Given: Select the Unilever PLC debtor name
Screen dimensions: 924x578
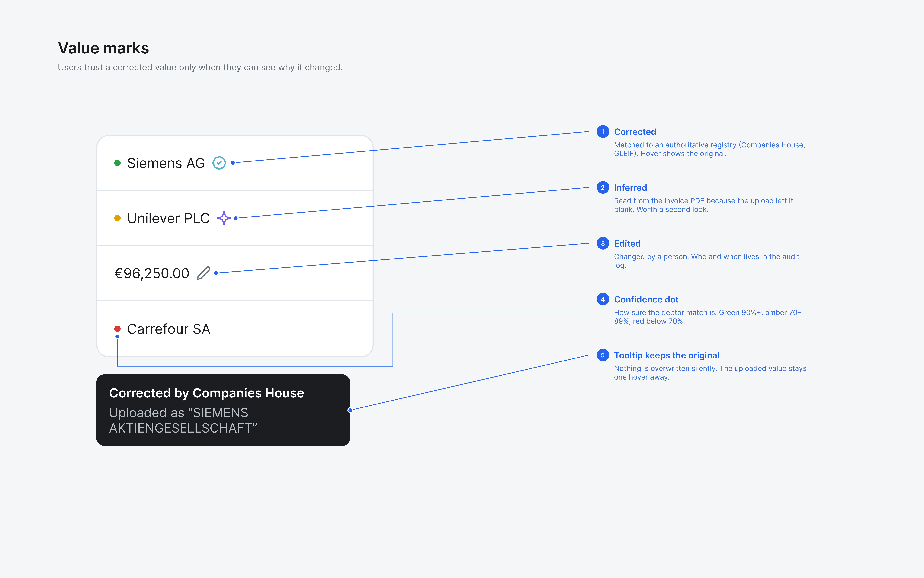Looking at the screenshot, I should pos(168,218).
